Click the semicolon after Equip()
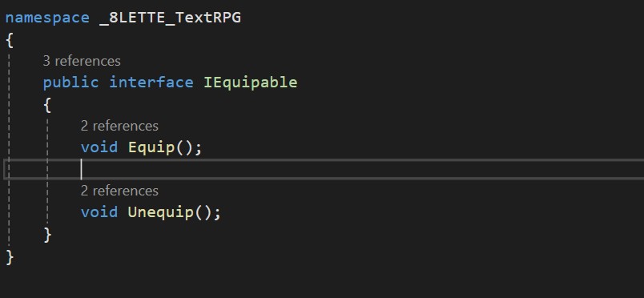This screenshot has width=644, height=298. [199, 148]
